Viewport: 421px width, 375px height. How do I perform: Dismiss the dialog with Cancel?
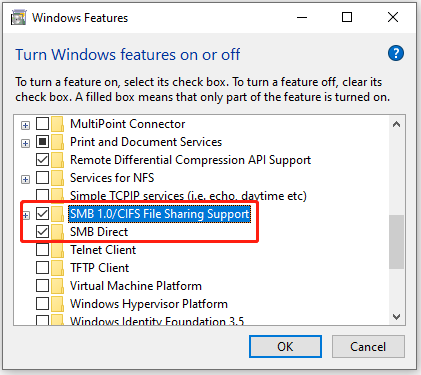point(368,347)
